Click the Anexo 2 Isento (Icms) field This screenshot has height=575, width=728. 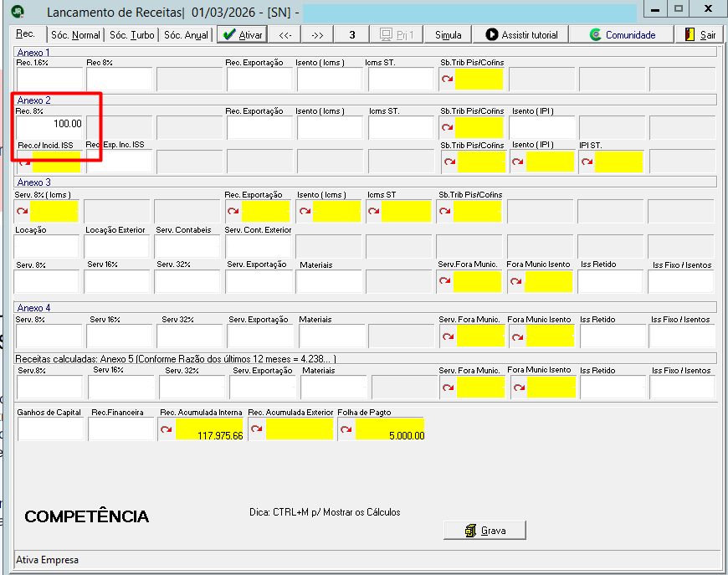pyautogui.click(x=330, y=127)
